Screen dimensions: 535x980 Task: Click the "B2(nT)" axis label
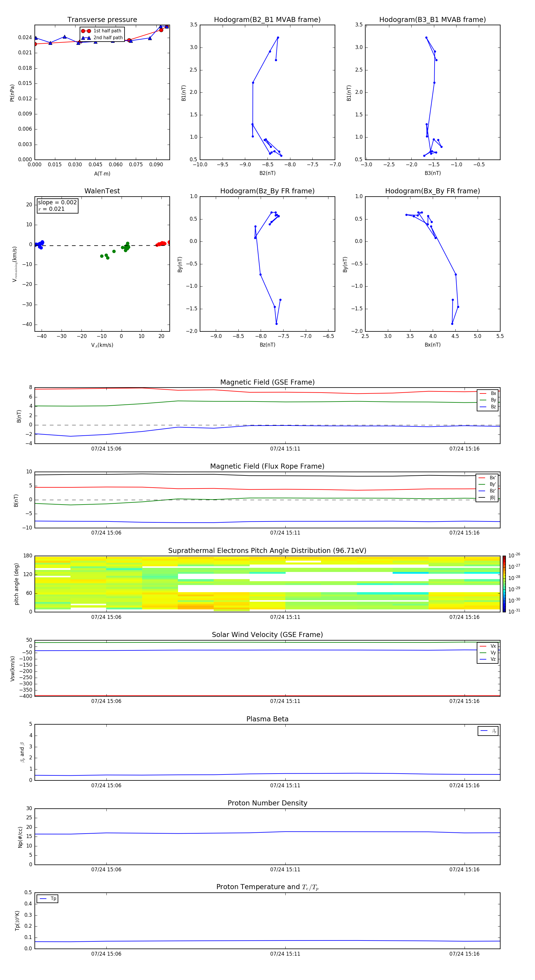[x=267, y=173]
